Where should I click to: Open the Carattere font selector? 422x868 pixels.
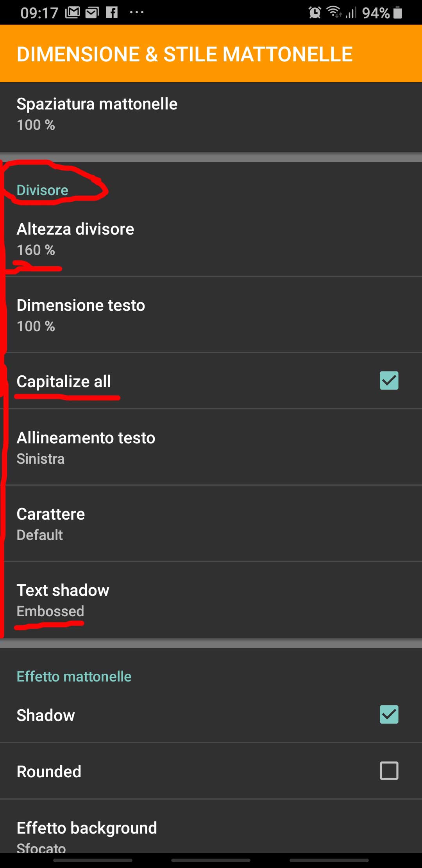point(211,524)
